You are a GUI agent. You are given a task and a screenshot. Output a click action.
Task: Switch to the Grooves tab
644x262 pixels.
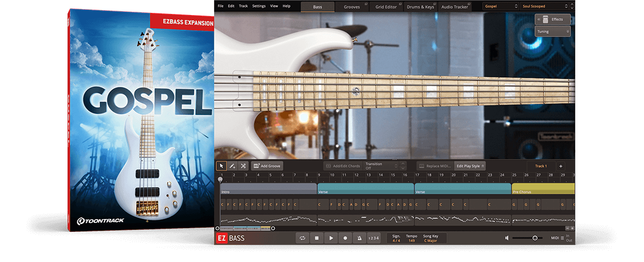click(x=352, y=6)
